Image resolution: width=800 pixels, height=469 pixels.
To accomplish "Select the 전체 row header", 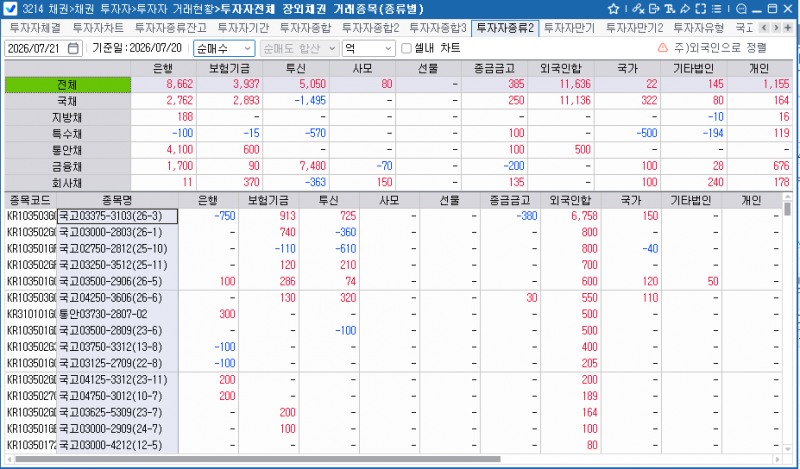I will (67, 84).
